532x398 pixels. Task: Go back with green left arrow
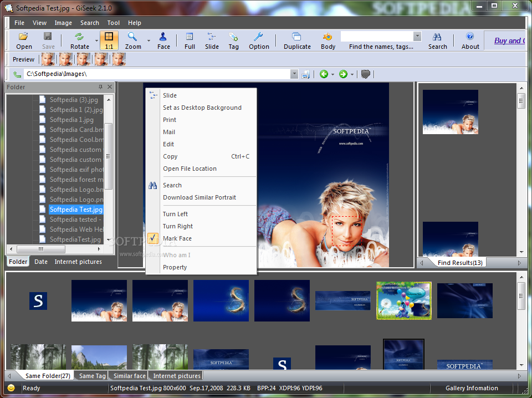(324, 74)
